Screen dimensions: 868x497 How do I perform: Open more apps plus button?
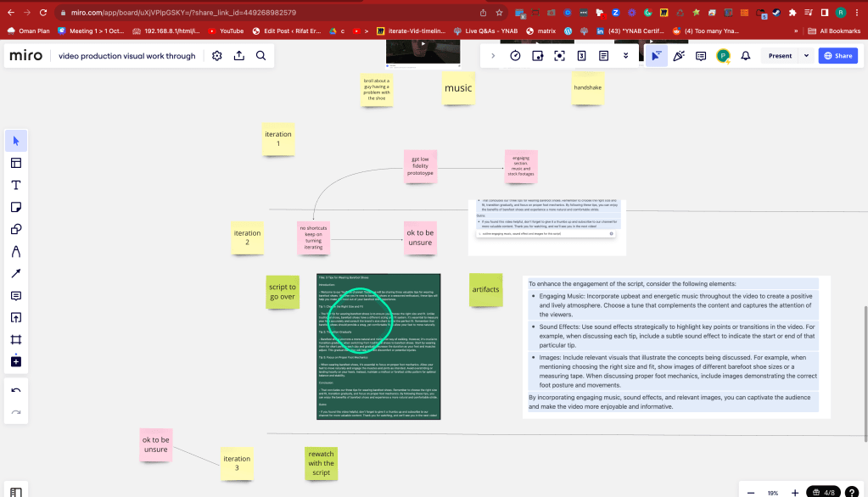click(16, 361)
